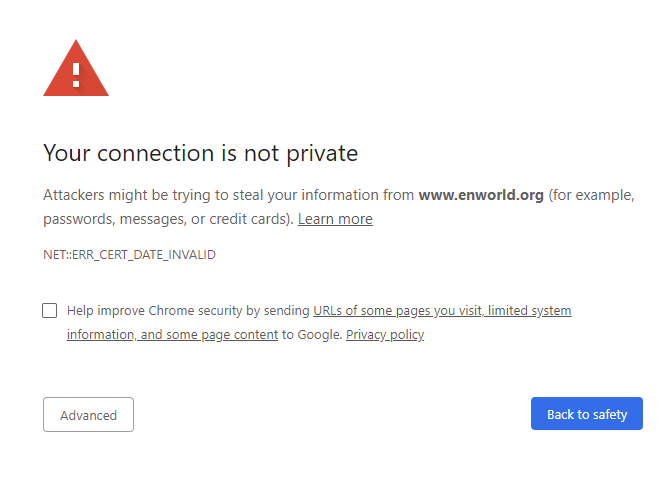Click the bold www.enworld.org domain name
Image resolution: width=662 pixels, height=479 pixels.
[481, 195]
